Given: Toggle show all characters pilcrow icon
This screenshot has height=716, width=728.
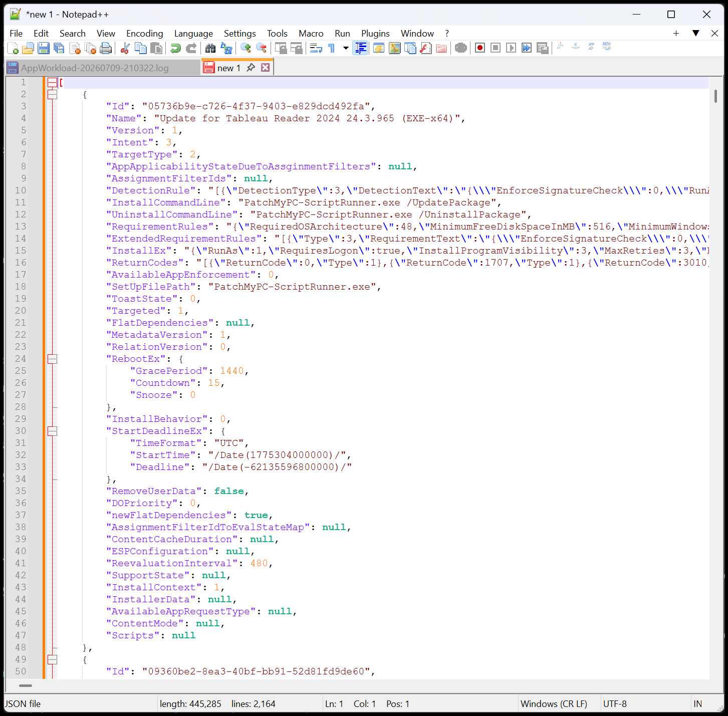Looking at the screenshot, I should coord(331,48).
